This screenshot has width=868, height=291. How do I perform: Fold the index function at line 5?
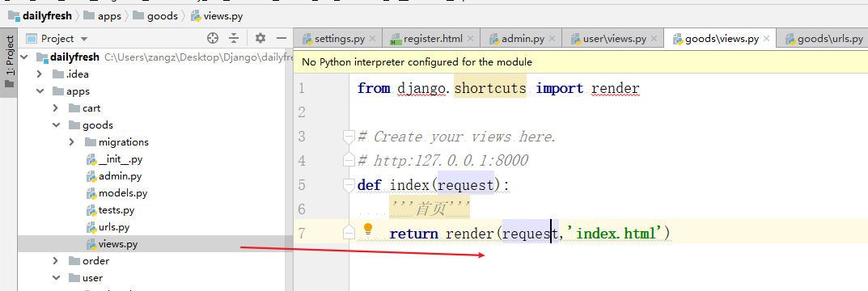(348, 185)
